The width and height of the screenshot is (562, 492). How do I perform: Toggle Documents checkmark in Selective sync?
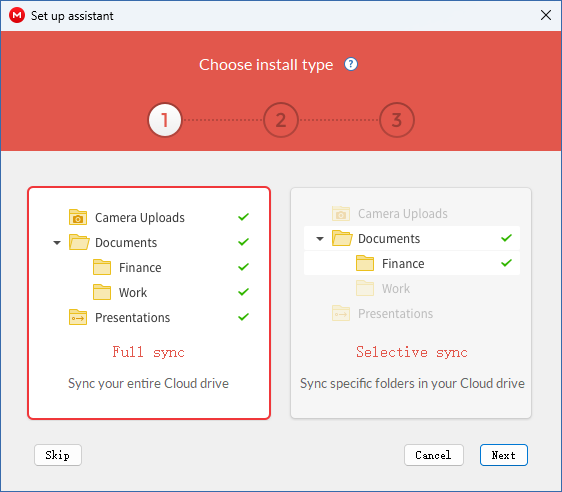(506, 238)
